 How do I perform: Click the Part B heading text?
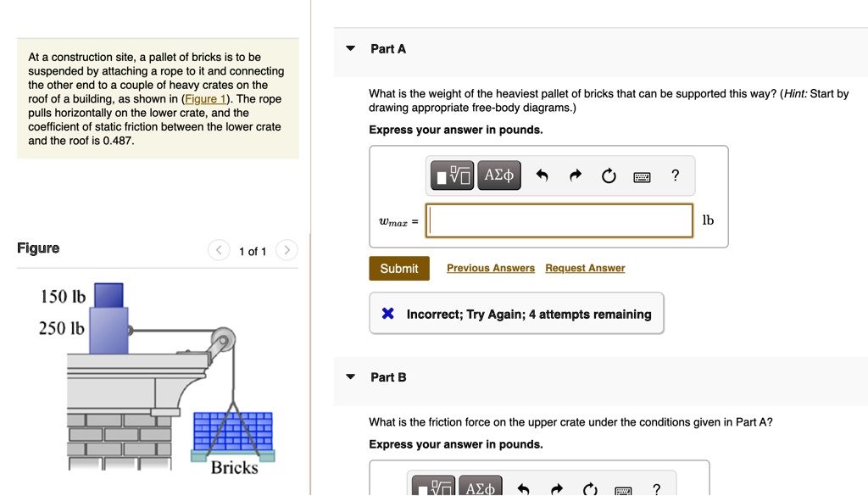pyautogui.click(x=388, y=377)
